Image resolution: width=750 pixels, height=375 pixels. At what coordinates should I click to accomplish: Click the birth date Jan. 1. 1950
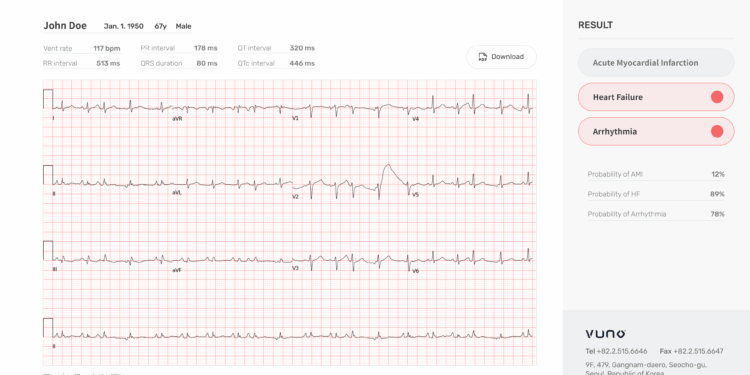click(123, 26)
